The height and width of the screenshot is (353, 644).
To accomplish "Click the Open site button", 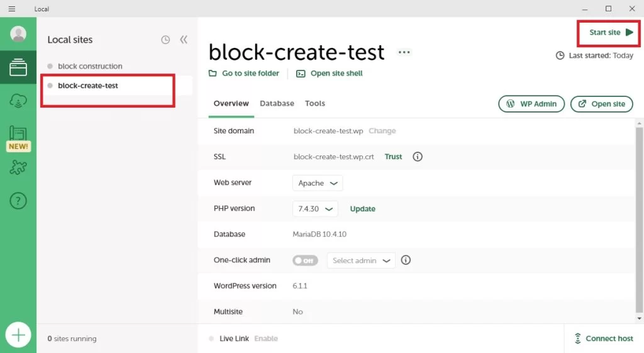I will click(x=602, y=104).
